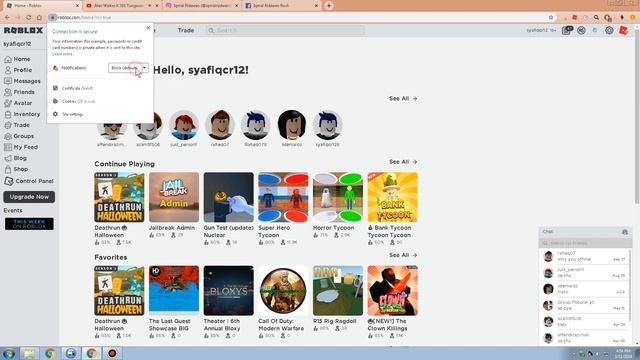640x360 pixels.
Task: Open the Roblox notifications stream icon
Action: click(567, 30)
